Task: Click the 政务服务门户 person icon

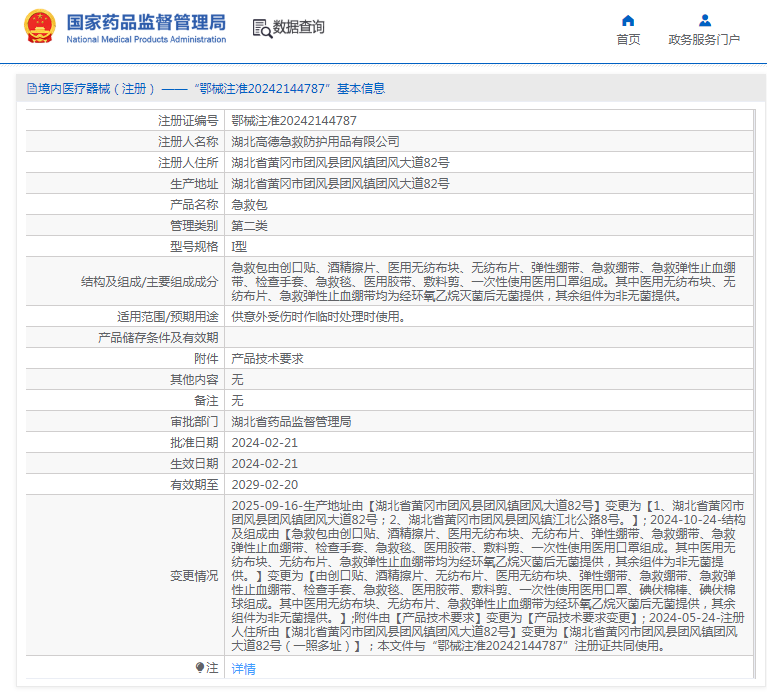Action: coord(704,20)
